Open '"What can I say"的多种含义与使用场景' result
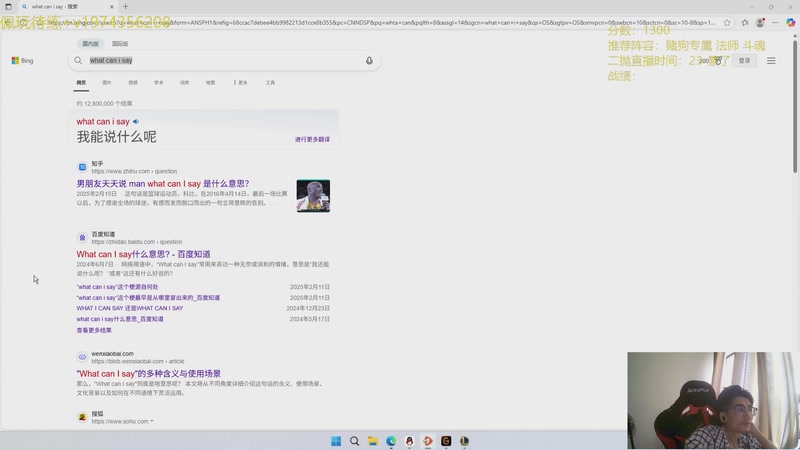 (148, 373)
